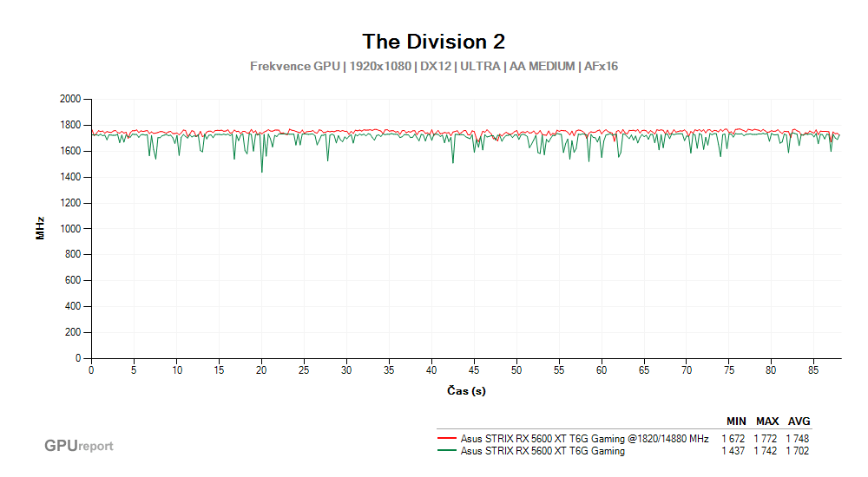Click the red legend line swatch
Viewport: 868px width, 477px height.
point(447,438)
